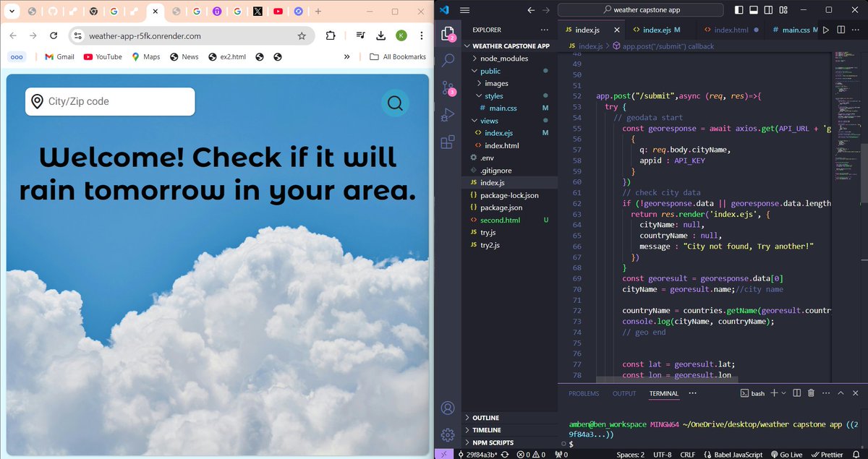Image resolution: width=868 pixels, height=459 pixels.
Task: Switch to the OUTPUT panel tab
Action: point(624,393)
